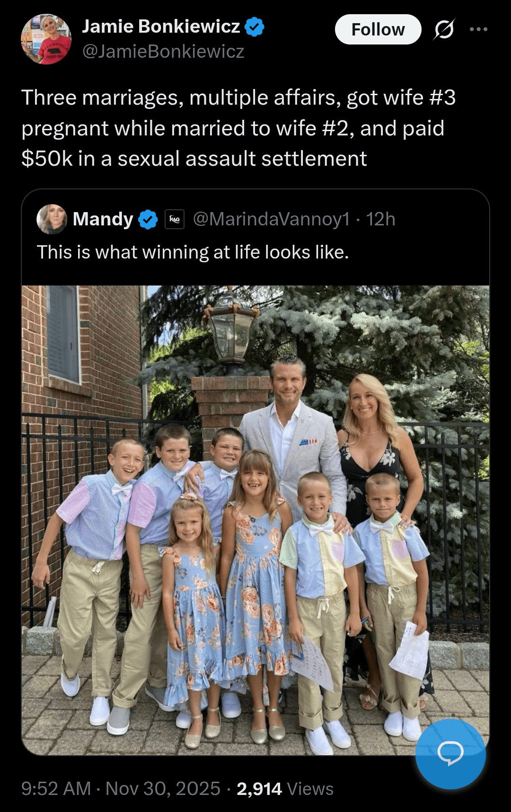Click the Jamie Bonkiewicz display name

pos(161,27)
